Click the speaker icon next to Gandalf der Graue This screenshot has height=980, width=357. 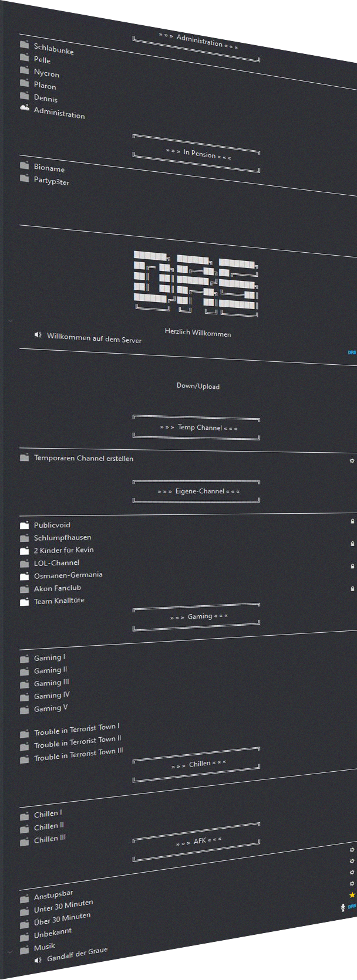[38, 960]
